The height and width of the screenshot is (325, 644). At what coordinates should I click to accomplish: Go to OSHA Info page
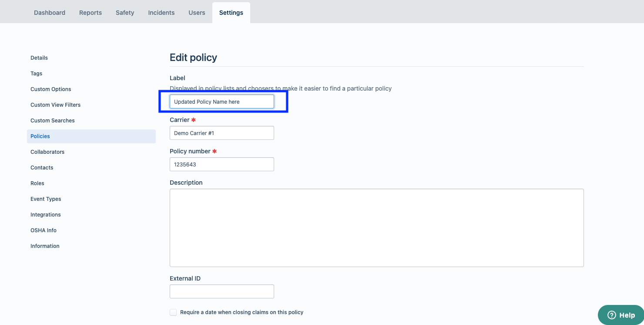pos(91,230)
